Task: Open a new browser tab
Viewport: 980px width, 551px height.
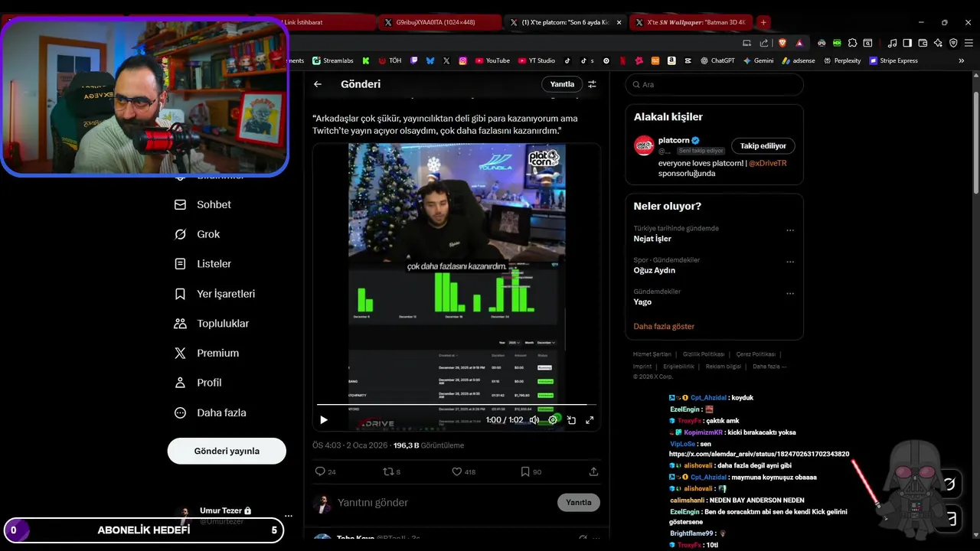Action: (763, 22)
